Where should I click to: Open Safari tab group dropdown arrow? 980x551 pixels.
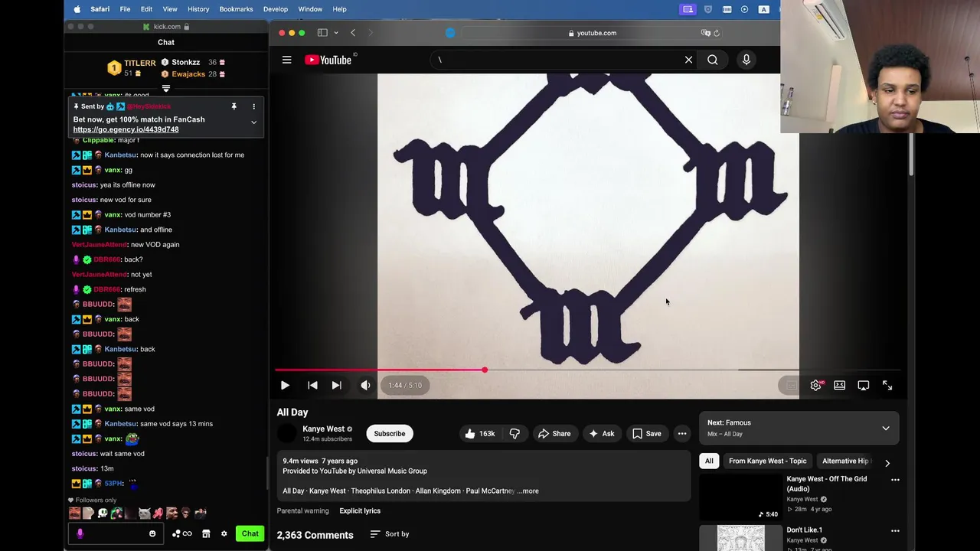tap(336, 33)
